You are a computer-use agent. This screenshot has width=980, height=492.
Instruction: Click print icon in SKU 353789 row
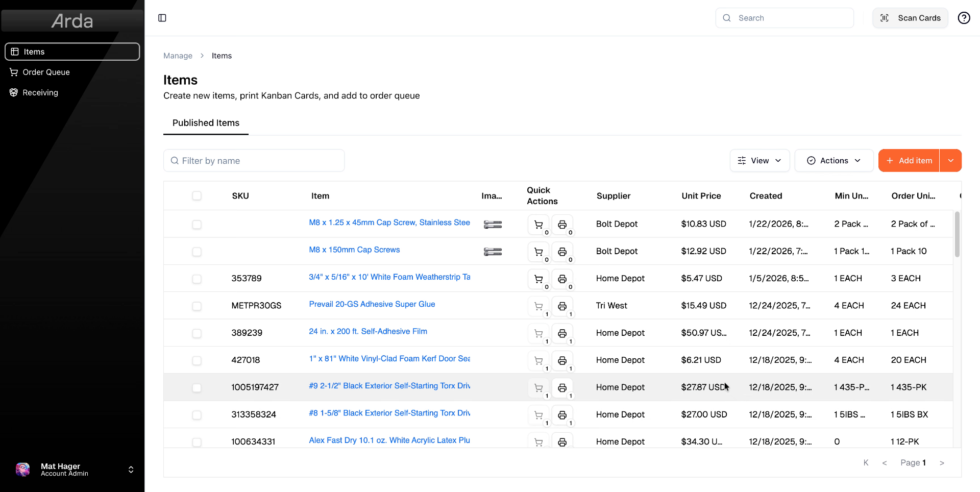pyautogui.click(x=562, y=279)
